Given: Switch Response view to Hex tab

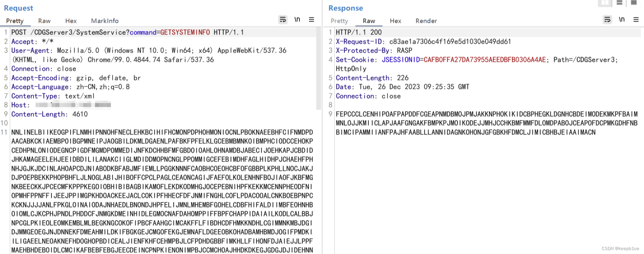Looking at the screenshot, I should [395, 21].
